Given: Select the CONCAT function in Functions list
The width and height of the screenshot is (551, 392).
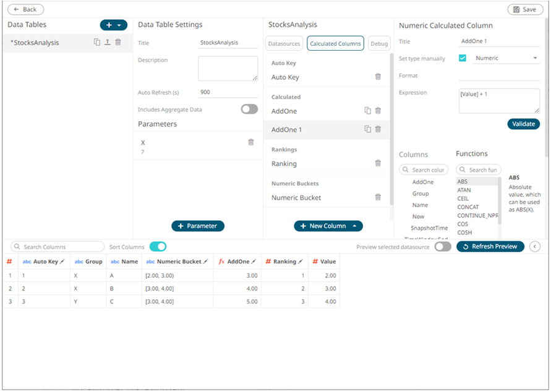Looking at the screenshot, I should point(468,207).
